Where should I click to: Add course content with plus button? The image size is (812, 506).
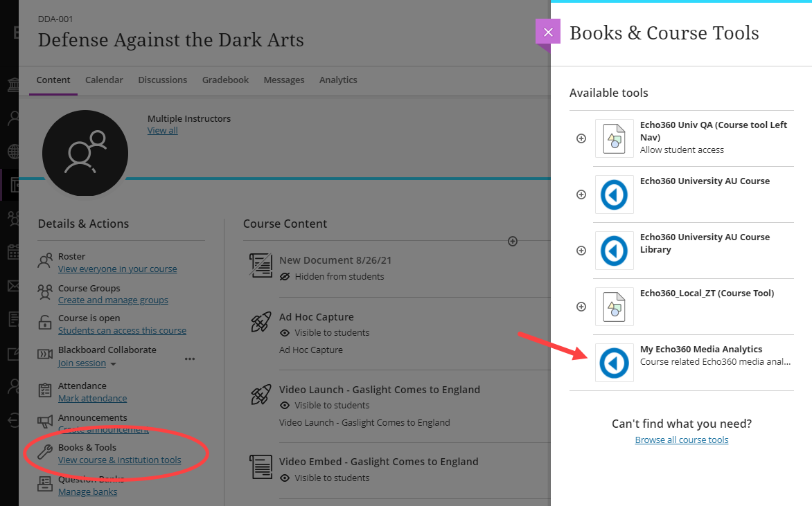point(513,241)
